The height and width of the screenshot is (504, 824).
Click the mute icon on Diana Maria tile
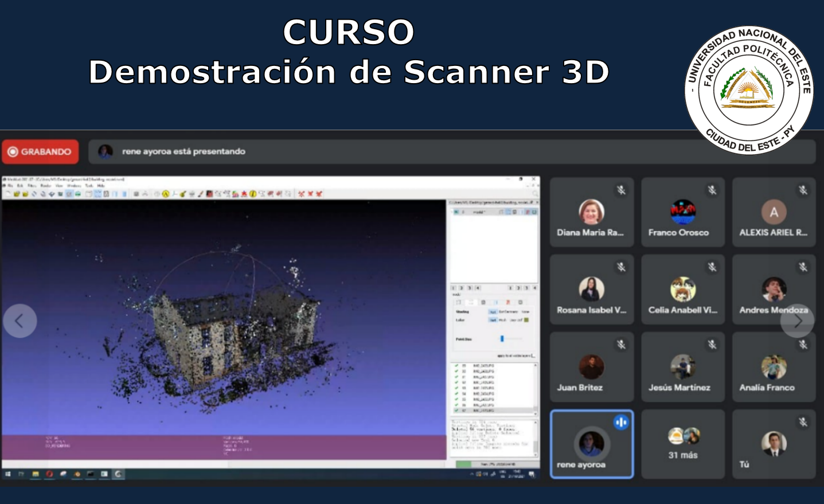[x=621, y=190]
